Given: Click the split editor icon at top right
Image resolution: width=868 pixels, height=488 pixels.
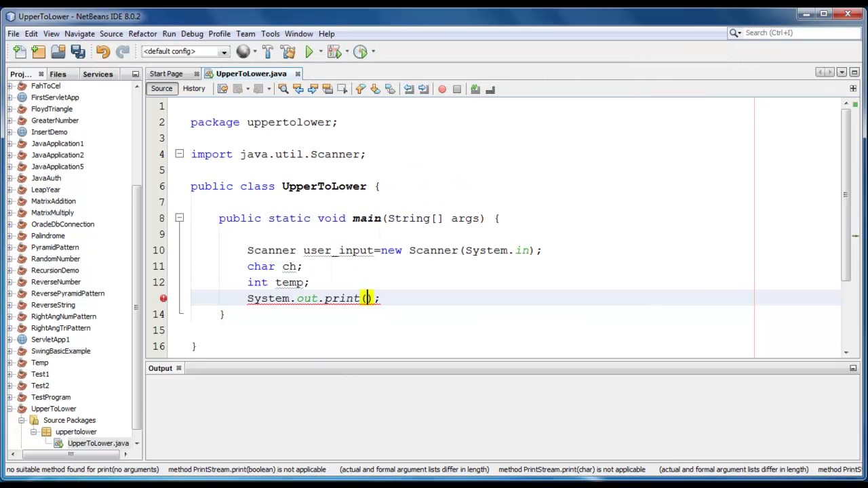Looking at the screenshot, I should (x=853, y=89).
